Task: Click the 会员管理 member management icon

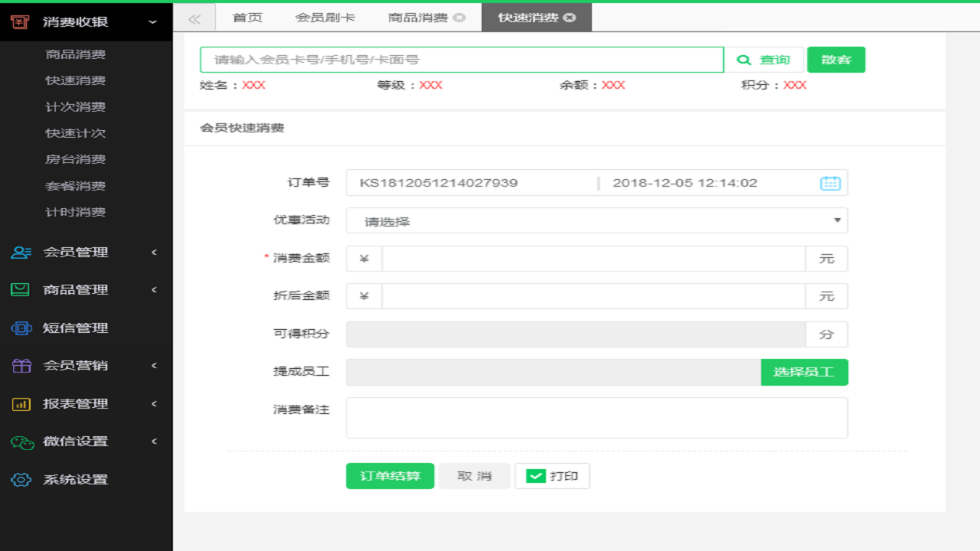Action: (x=21, y=252)
